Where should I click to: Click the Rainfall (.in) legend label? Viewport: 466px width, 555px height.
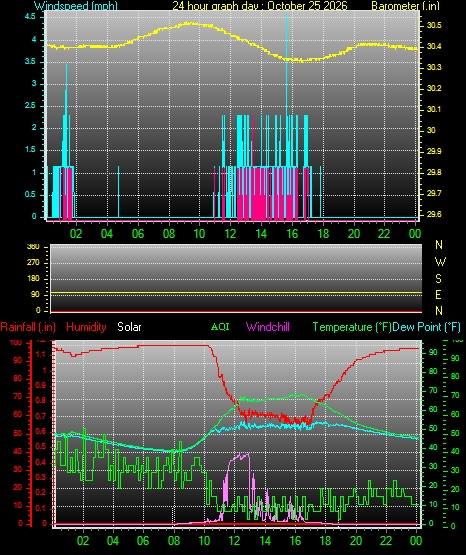pyautogui.click(x=28, y=327)
